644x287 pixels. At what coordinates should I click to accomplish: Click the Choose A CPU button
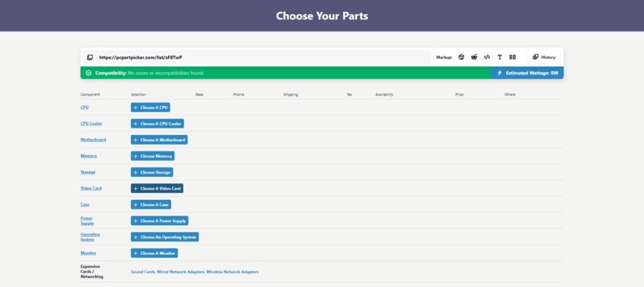pos(150,107)
